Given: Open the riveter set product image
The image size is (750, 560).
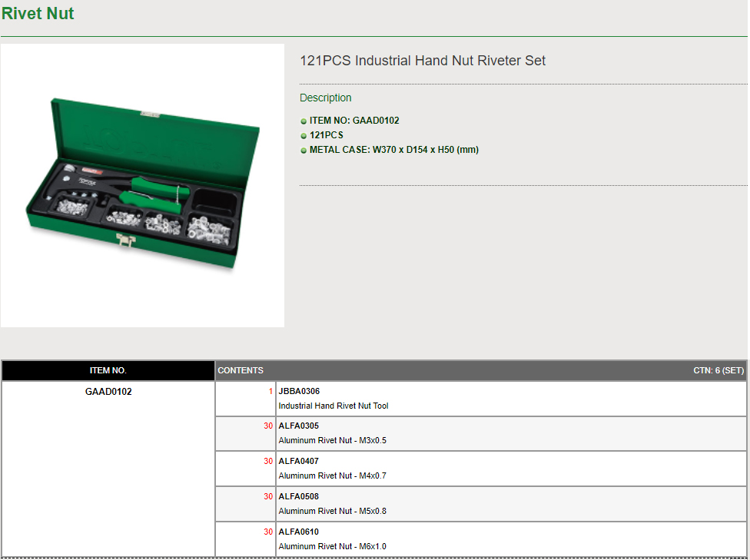Looking at the screenshot, I should pos(143,185).
